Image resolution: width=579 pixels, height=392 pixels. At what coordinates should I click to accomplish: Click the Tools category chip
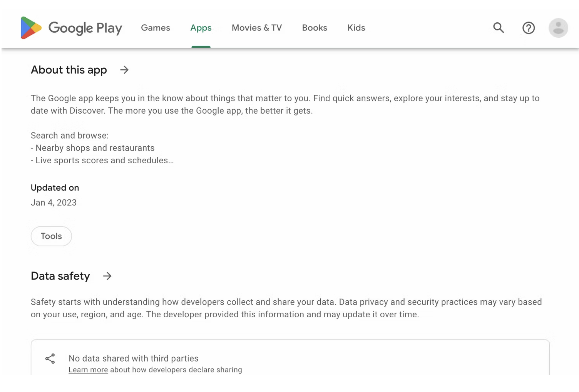click(51, 236)
